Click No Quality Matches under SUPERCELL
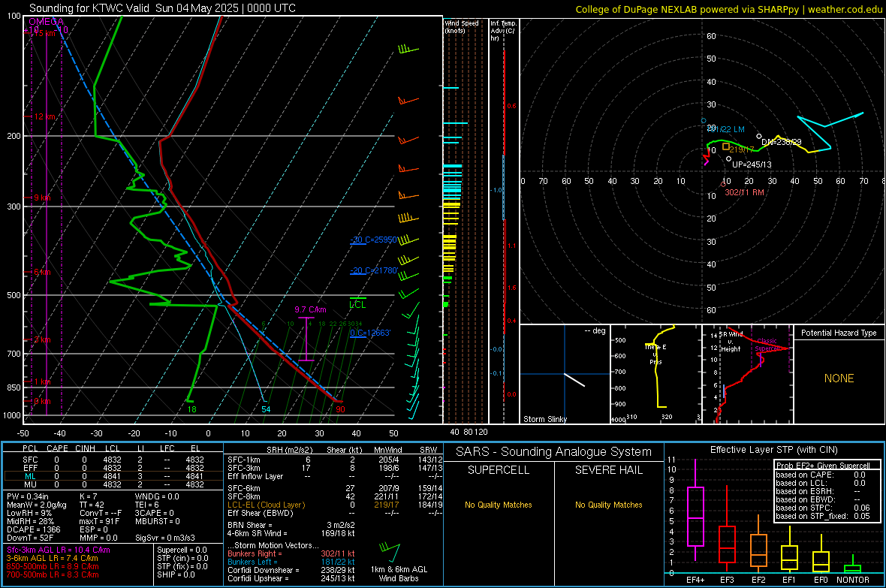Screen dimensions: 886x588 click(x=499, y=505)
